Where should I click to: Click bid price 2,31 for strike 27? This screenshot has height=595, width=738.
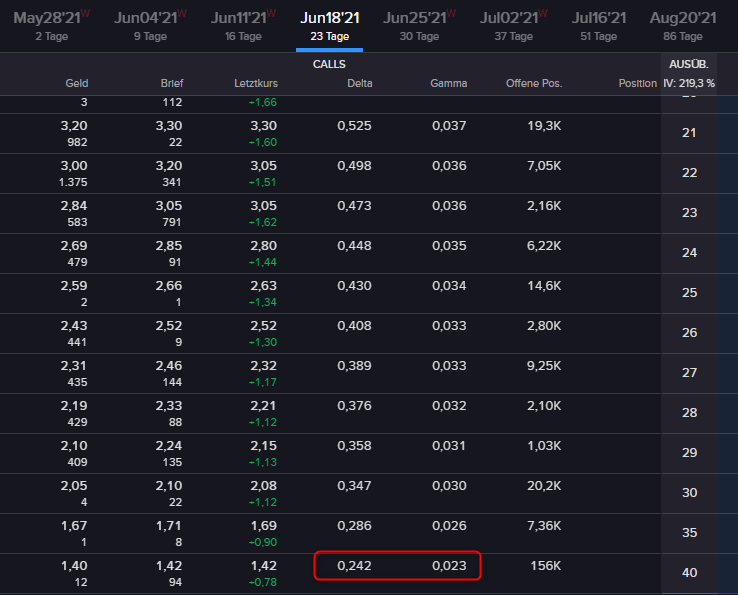coord(74,366)
